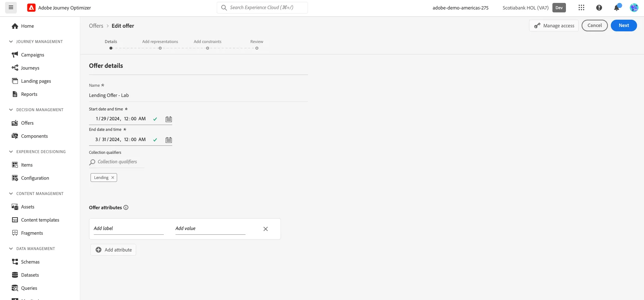Image resolution: width=644 pixels, height=300 pixels.
Task: Open the app switcher grid
Action: (x=582, y=8)
